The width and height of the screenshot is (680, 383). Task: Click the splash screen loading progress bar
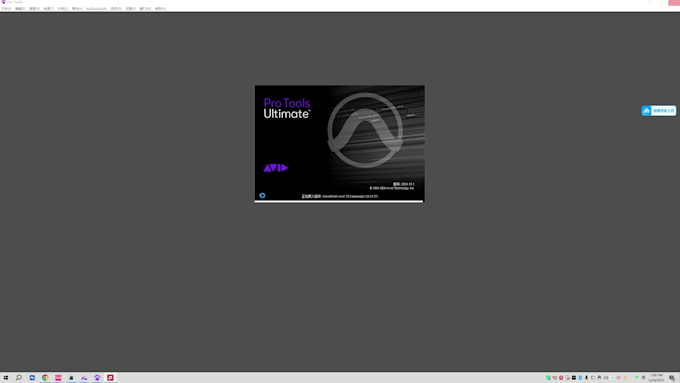[x=339, y=201]
